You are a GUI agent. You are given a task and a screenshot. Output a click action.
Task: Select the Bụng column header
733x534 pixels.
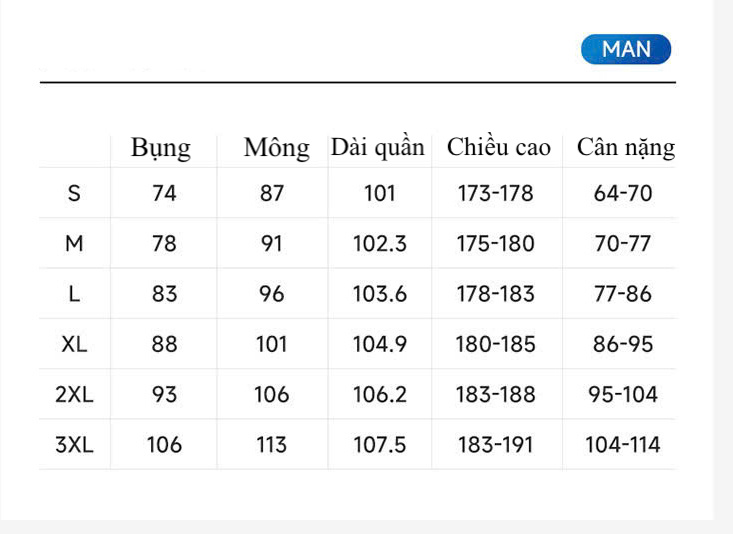(x=161, y=149)
